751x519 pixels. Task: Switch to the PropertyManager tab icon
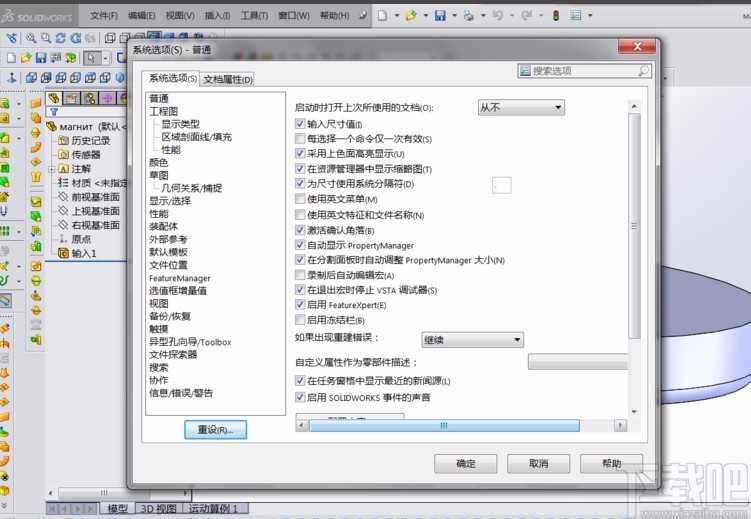[x=72, y=98]
